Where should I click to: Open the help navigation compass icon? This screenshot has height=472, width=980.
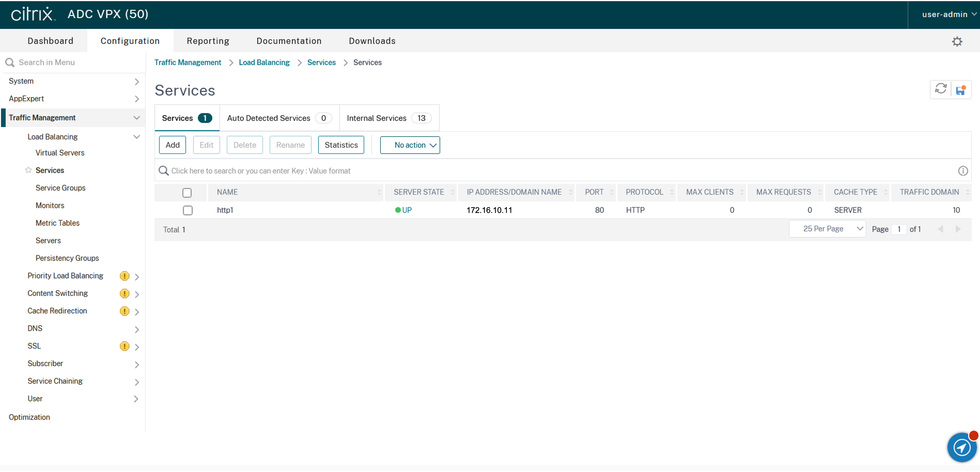(961, 447)
